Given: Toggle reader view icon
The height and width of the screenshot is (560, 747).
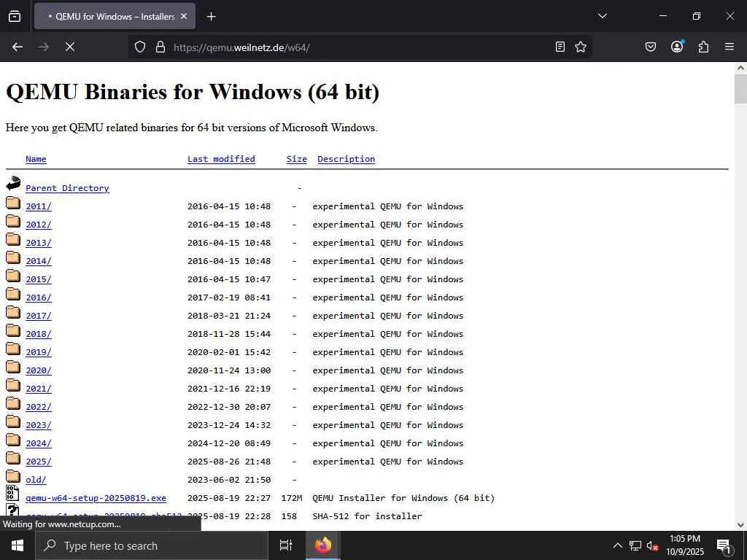Looking at the screenshot, I should tap(560, 47).
